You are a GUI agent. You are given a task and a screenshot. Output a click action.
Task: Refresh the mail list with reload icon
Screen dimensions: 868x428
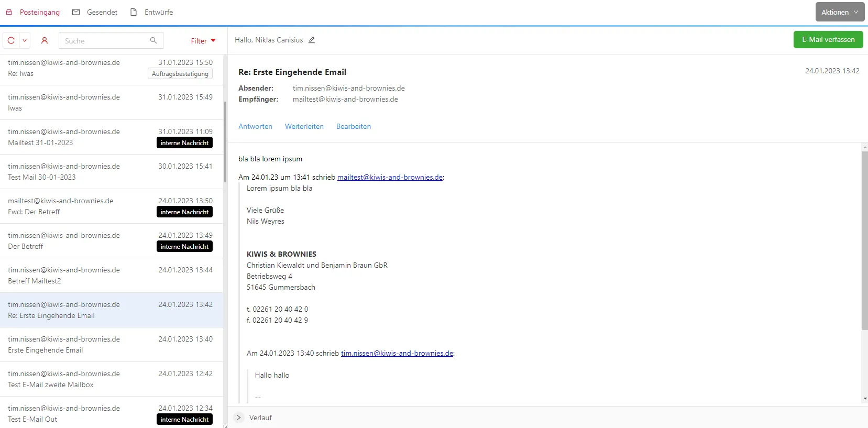pos(11,40)
